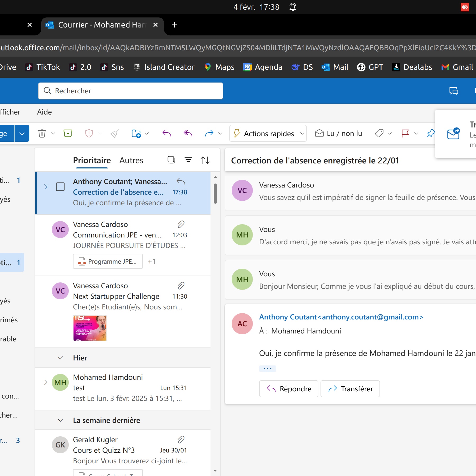Click the sort arrows icon
Screen dimensions: 476x476
coord(205,160)
